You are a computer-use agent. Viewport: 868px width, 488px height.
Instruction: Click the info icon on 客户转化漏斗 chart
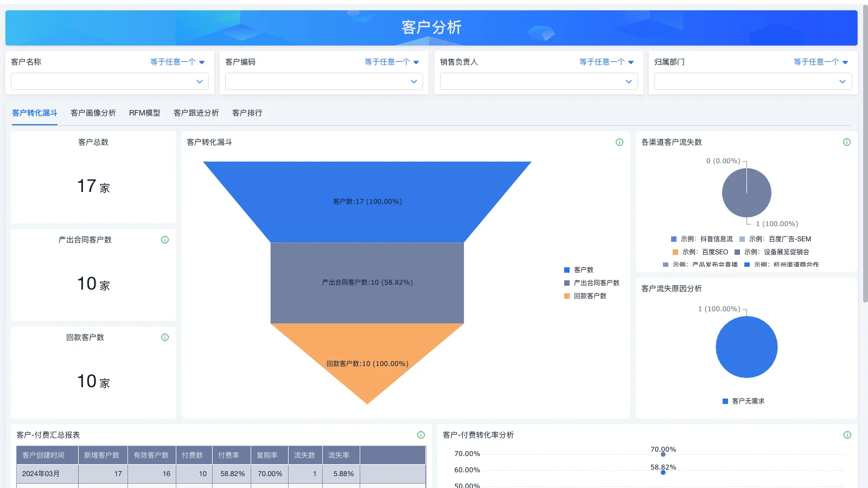click(619, 142)
